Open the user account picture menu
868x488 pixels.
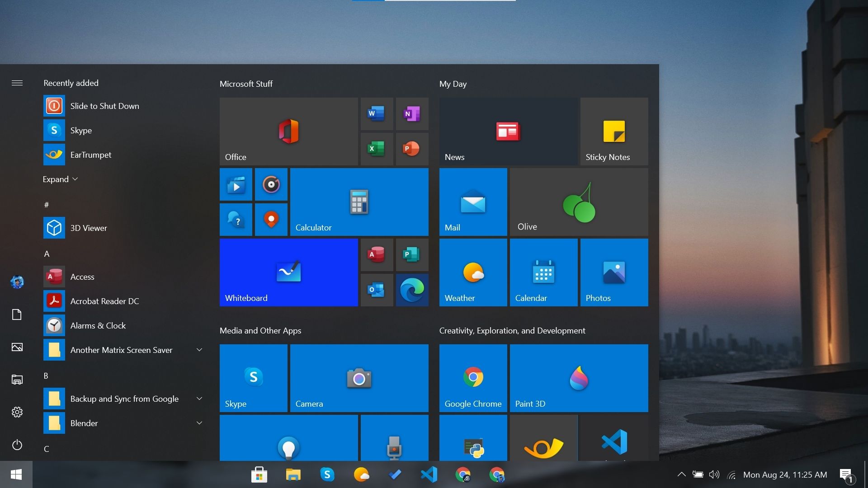pyautogui.click(x=17, y=282)
